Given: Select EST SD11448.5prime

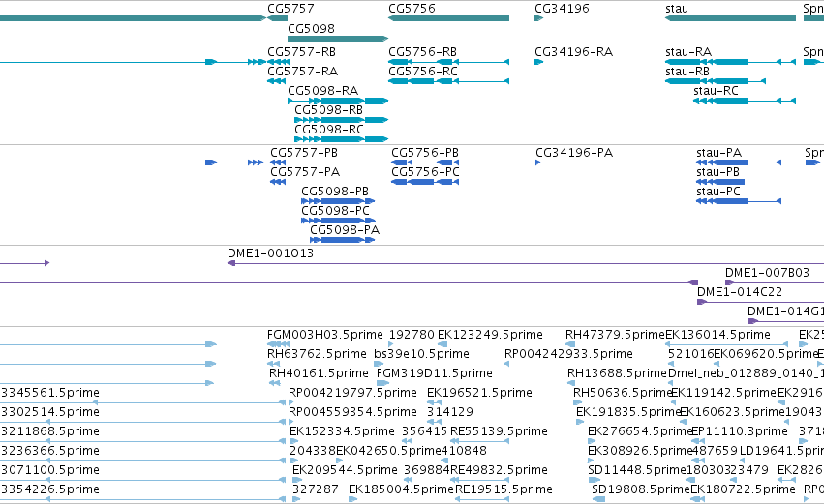Looking at the screenshot, I should [x=637, y=471].
